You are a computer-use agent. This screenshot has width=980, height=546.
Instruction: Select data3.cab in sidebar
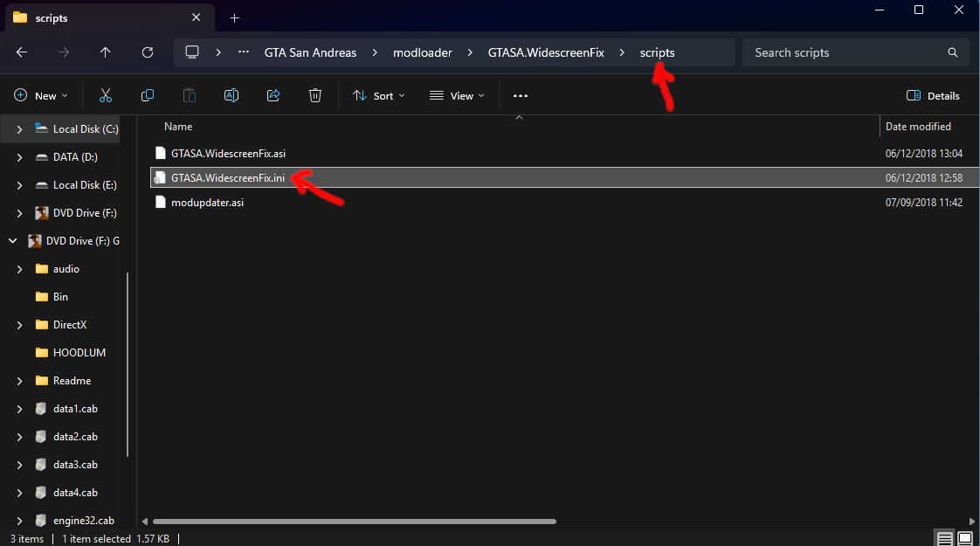pos(76,465)
